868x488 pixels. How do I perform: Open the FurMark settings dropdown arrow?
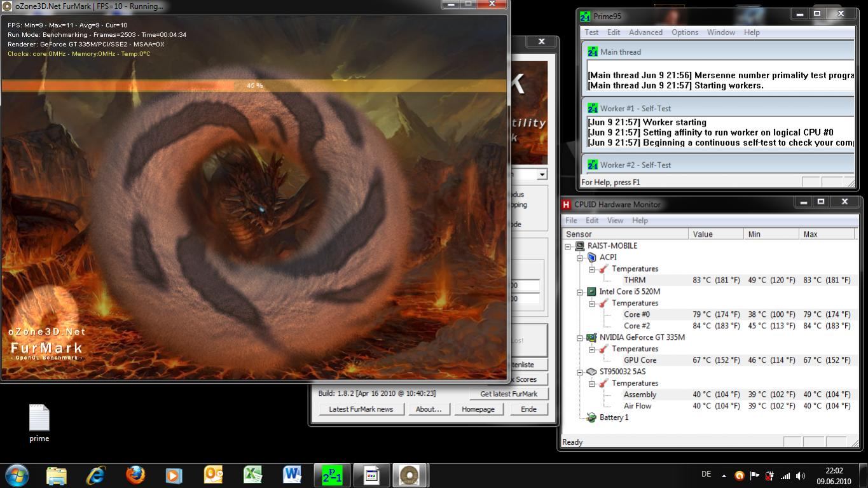pyautogui.click(x=542, y=174)
